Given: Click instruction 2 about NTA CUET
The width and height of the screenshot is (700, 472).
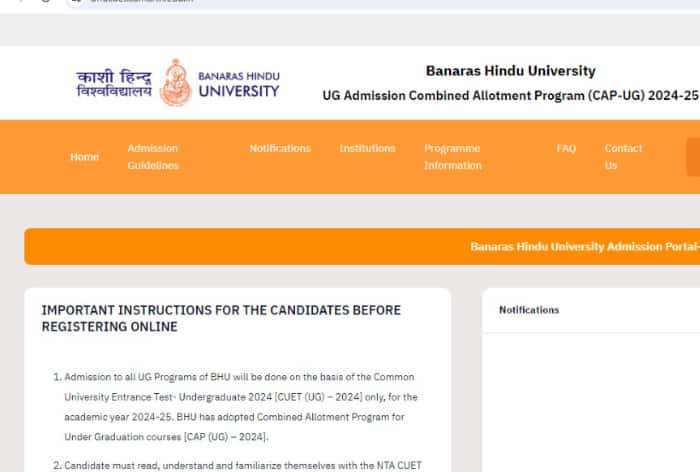Looking at the screenshot, I should pos(238,465).
